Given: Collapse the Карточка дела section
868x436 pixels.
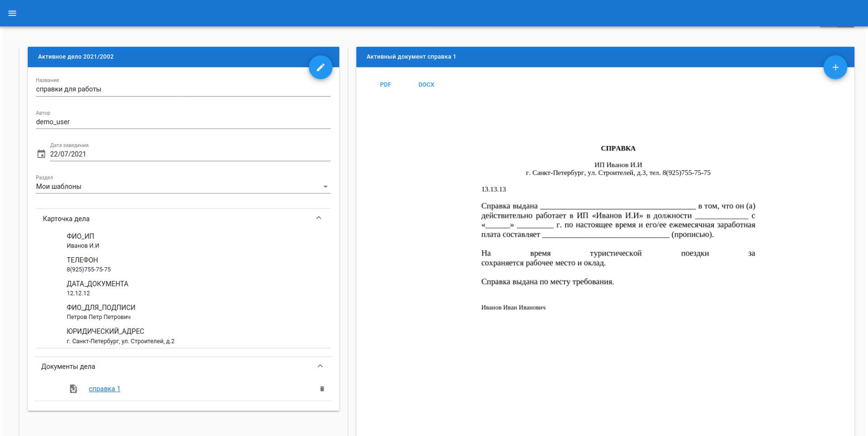Looking at the screenshot, I should click(319, 218).
